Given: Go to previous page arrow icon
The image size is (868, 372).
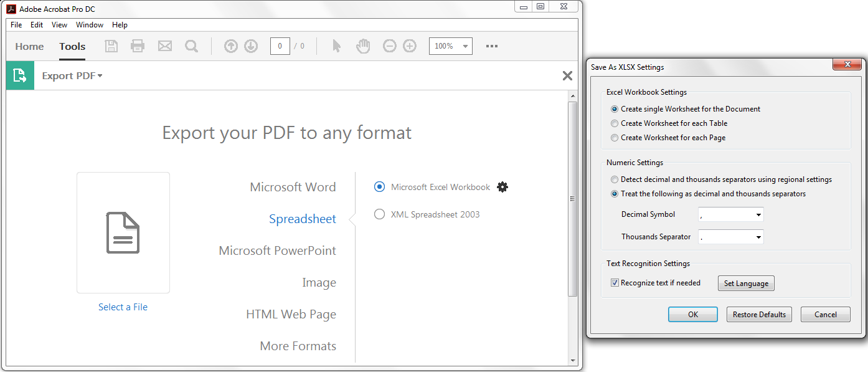Looking at the screenshot, I should tap(231, 46).
